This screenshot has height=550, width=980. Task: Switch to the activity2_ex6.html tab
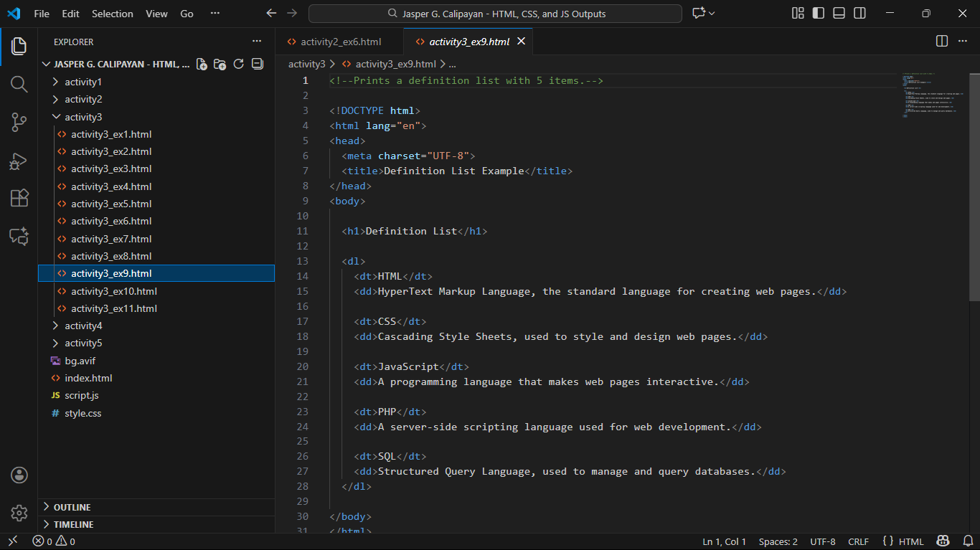tap(340, 42)
